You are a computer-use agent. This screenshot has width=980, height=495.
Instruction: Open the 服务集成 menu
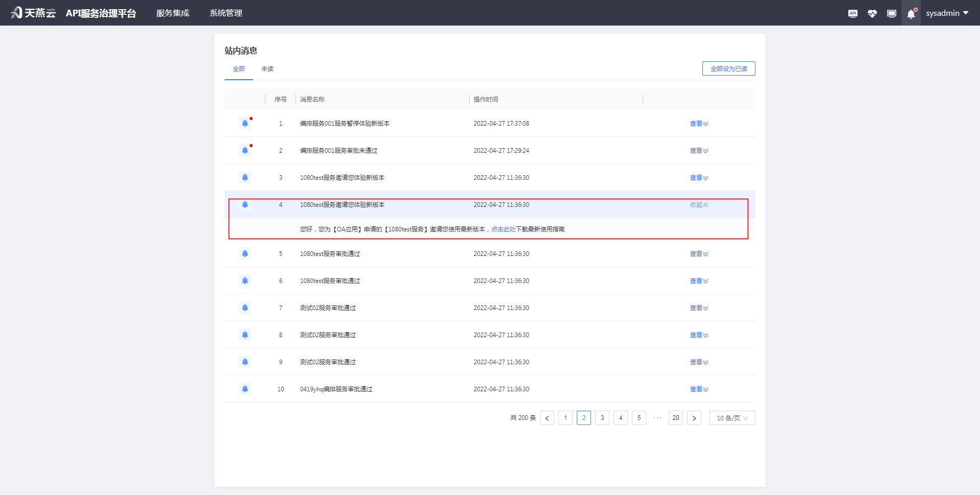tap(173, 13)
